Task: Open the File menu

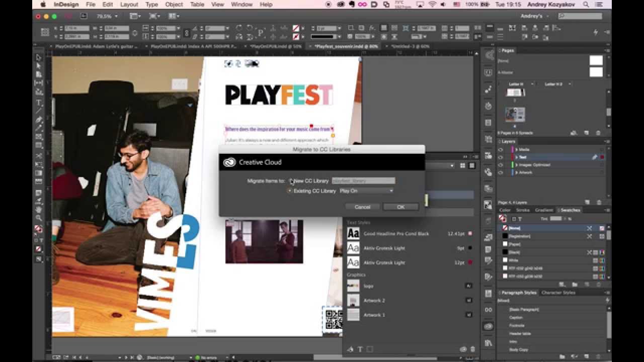Action: point(91,5)
